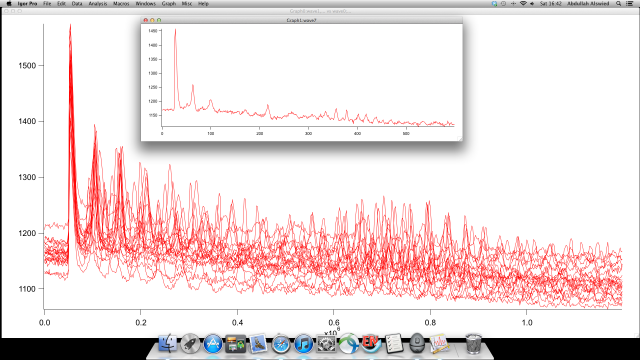Viewport: 640px width, 360px height.
Task: Click the Spotlight search magnifier icon
Action: (x=619, y=4)
